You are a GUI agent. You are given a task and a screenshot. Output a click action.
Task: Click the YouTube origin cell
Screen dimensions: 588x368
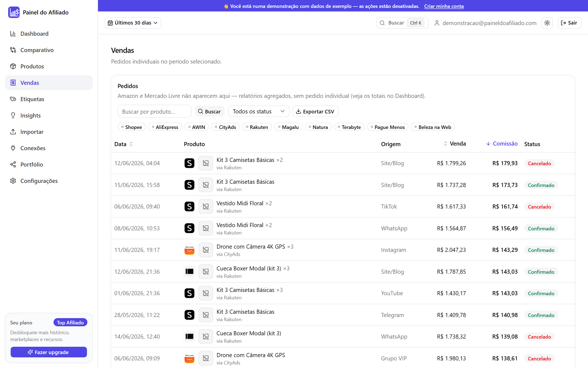(392, 293)
